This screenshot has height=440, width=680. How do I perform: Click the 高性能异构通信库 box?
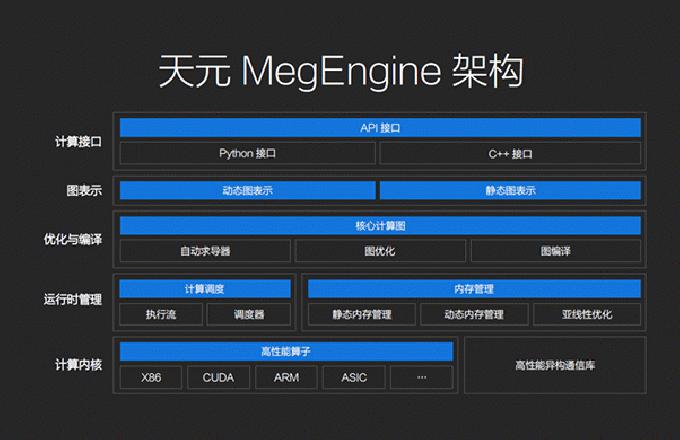(555, 366)
